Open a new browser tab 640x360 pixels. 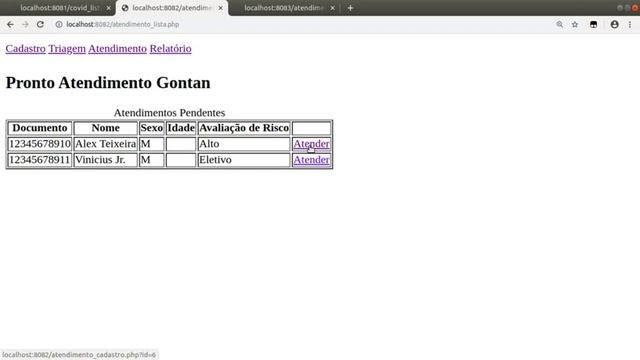pyautogui.click(x=350, y=8)
